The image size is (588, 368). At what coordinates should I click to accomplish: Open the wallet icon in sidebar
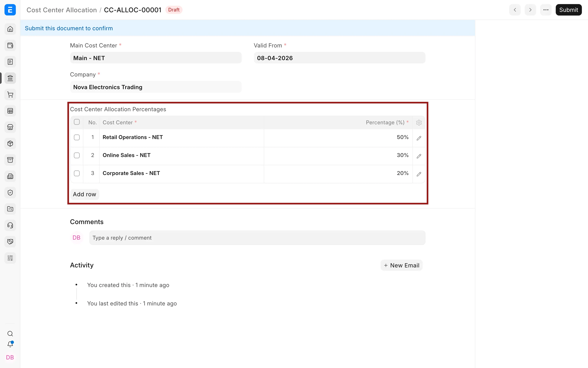[x=10, y=46]
